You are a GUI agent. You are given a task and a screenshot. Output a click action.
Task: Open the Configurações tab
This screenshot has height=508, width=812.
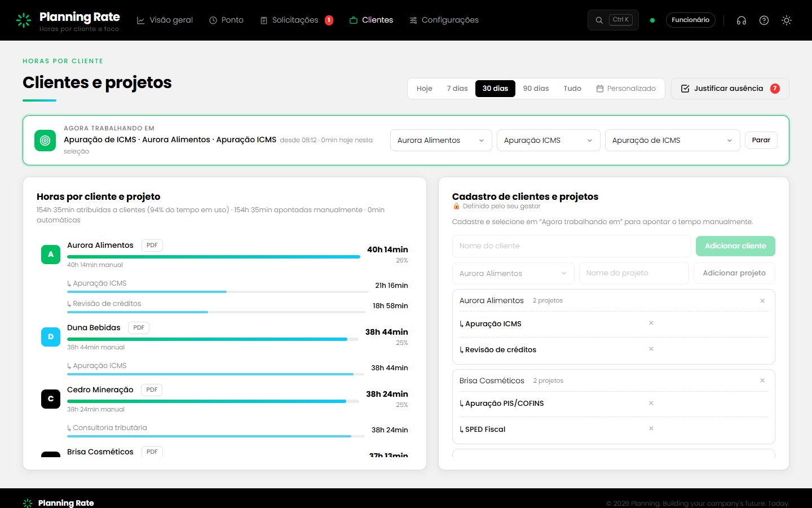(x=444, y=20)
